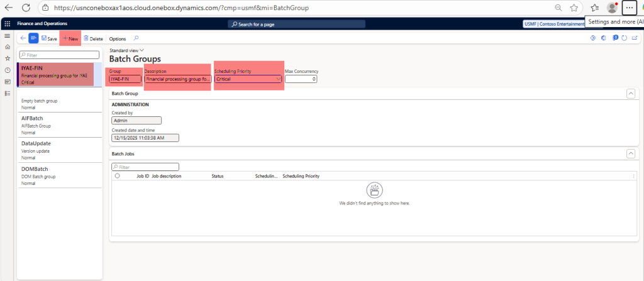Select the batch jobs row radio circle

click(x=117, y=176)
